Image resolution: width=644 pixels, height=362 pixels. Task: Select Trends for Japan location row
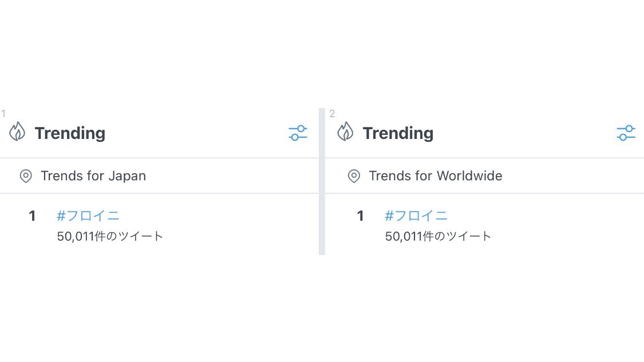[x=159, y=176]
